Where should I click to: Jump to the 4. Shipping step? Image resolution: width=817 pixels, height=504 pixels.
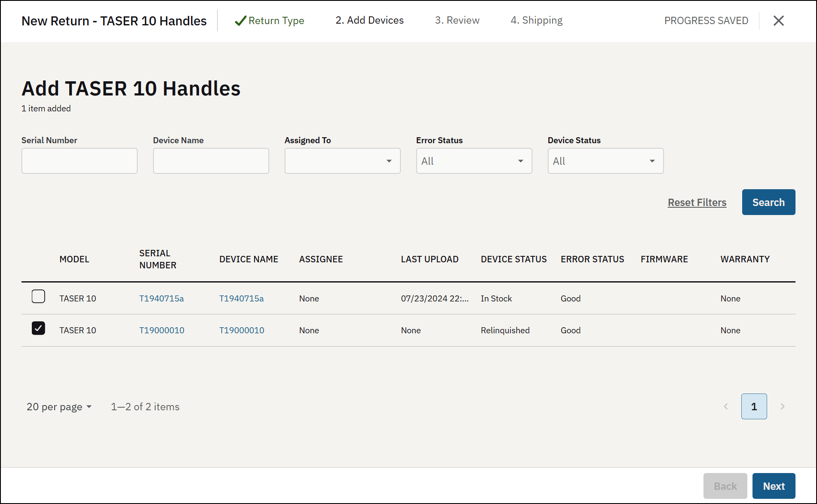click(x=537, y=21)
